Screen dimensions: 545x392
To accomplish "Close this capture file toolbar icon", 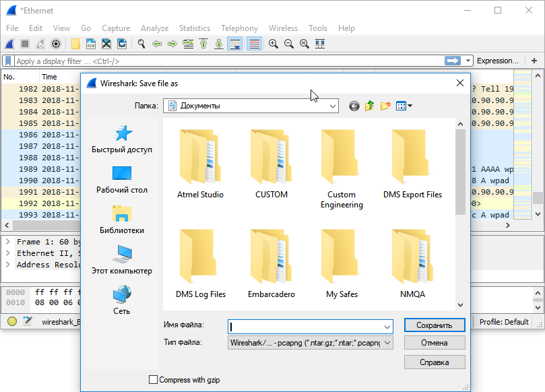I will [x=106, y=44].
